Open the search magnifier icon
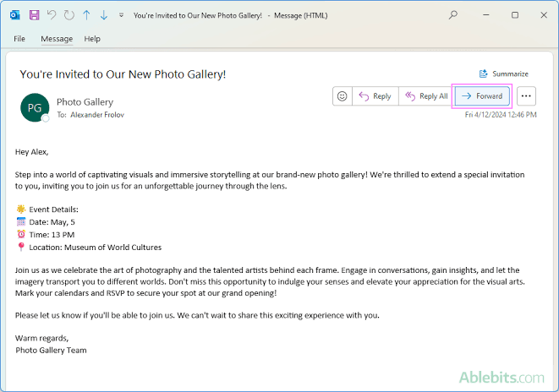Image resolution: width=559 pixels, height=392 pixels. tap(452, 15)
